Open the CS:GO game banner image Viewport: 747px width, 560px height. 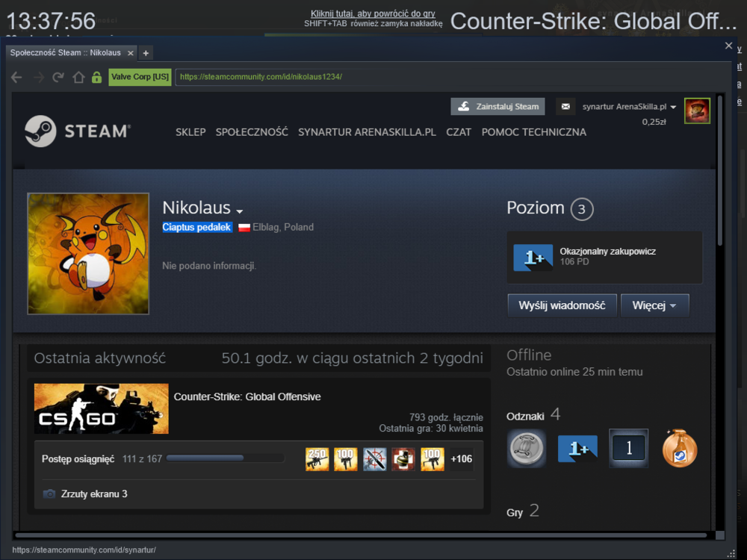click(x=102, y=408)
